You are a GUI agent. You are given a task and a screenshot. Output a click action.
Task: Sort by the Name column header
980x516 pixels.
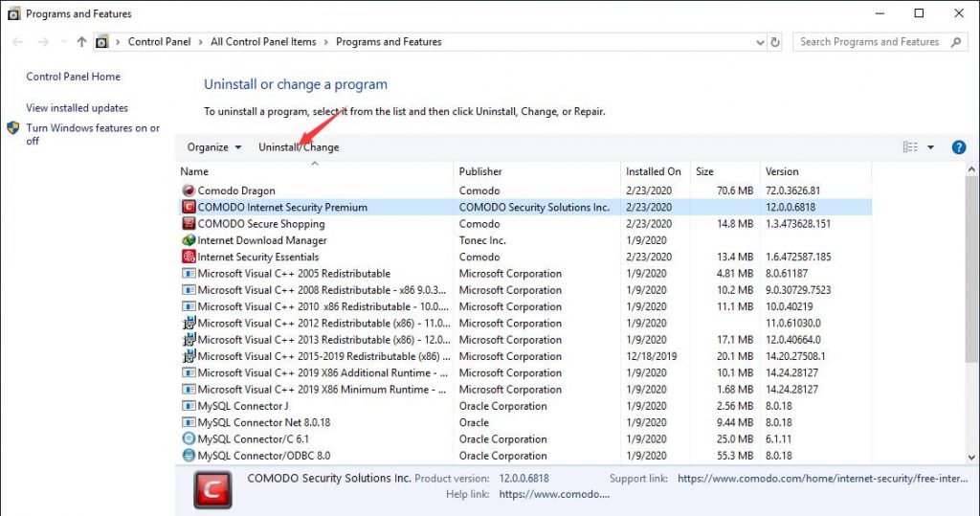coord(315,171)
